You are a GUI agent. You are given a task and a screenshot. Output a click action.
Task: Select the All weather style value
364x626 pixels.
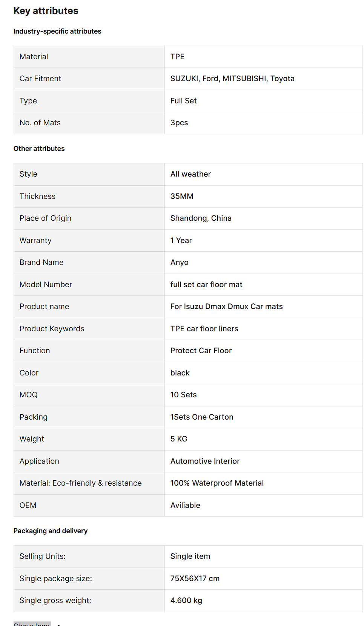coord(190,174)
